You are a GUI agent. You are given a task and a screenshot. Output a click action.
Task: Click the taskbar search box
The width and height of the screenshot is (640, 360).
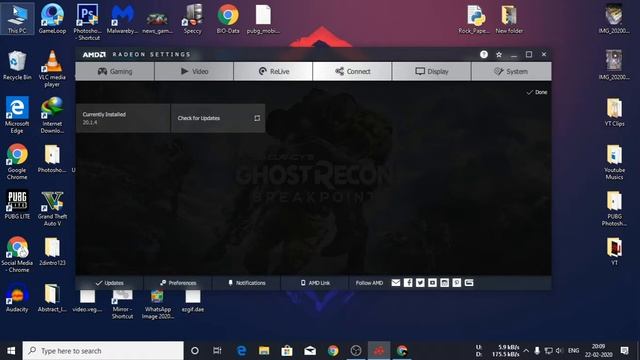(103, 351)
